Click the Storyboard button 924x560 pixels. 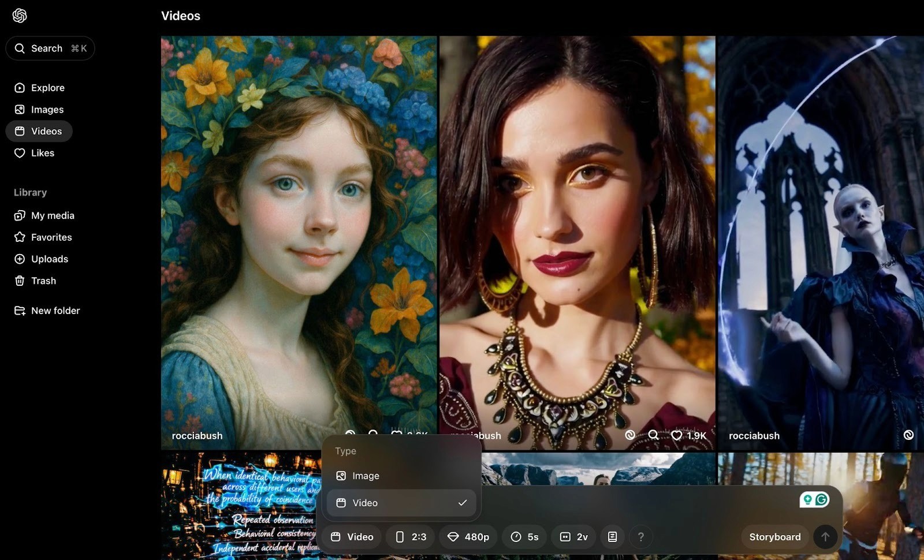(774, 536)
